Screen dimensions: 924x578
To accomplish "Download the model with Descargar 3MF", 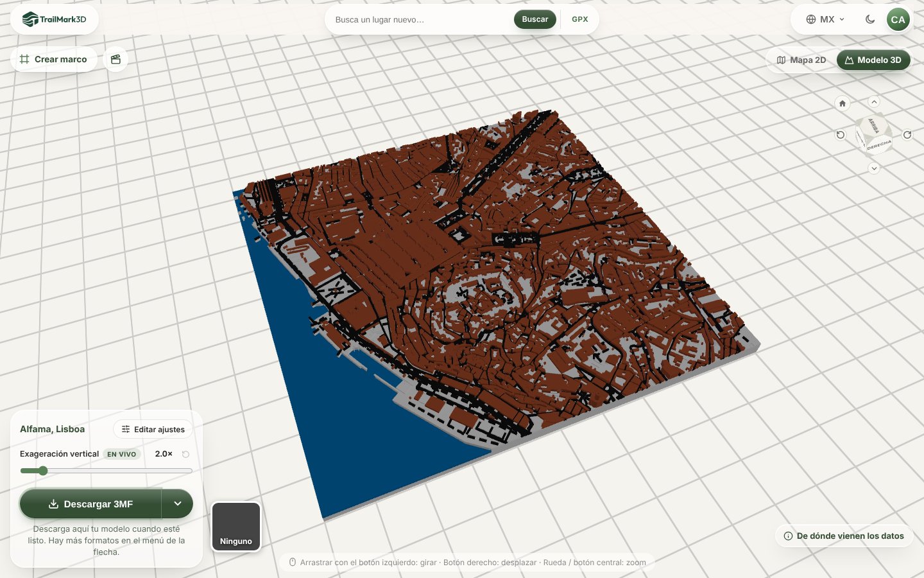I will coord(90,504).
